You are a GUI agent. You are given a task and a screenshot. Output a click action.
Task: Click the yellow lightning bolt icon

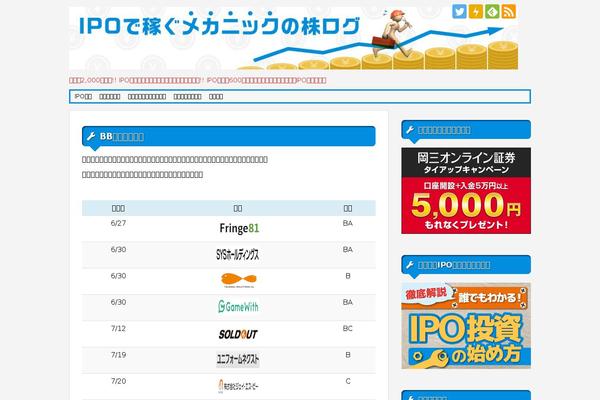point(476,11)
